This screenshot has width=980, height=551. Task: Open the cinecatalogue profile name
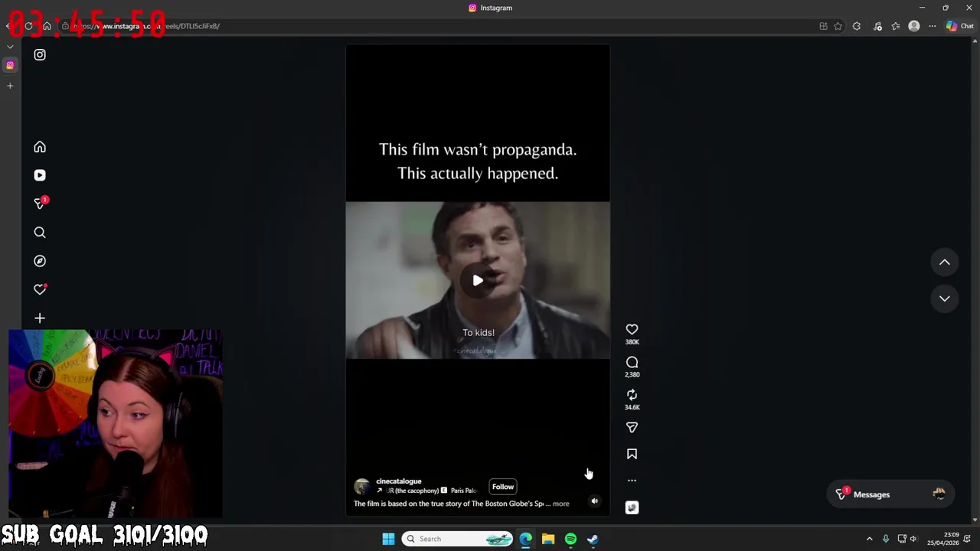pos(399,481)
